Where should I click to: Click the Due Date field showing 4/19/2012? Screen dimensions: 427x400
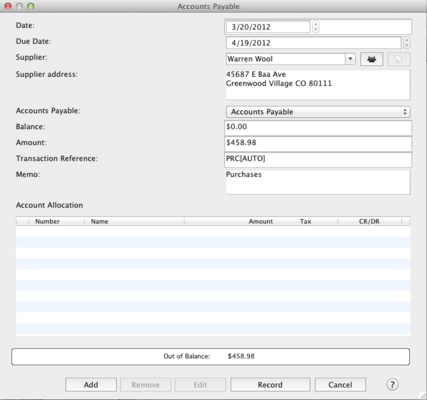tap(313, 43)
